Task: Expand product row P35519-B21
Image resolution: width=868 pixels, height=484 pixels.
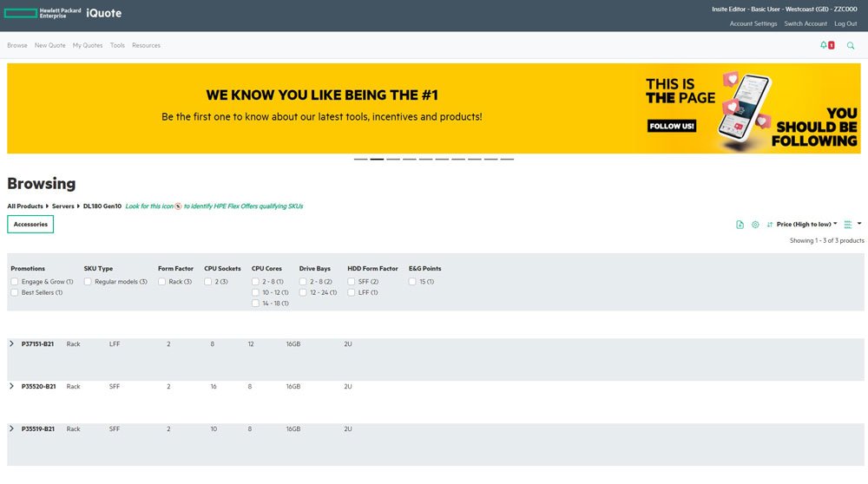Action: tap(11, 428)
